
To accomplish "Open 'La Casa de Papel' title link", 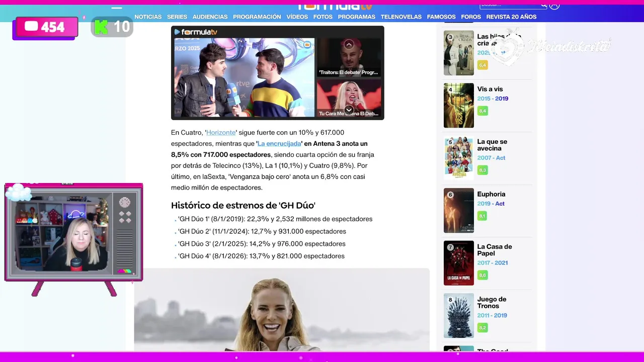I will click(495, 250).
